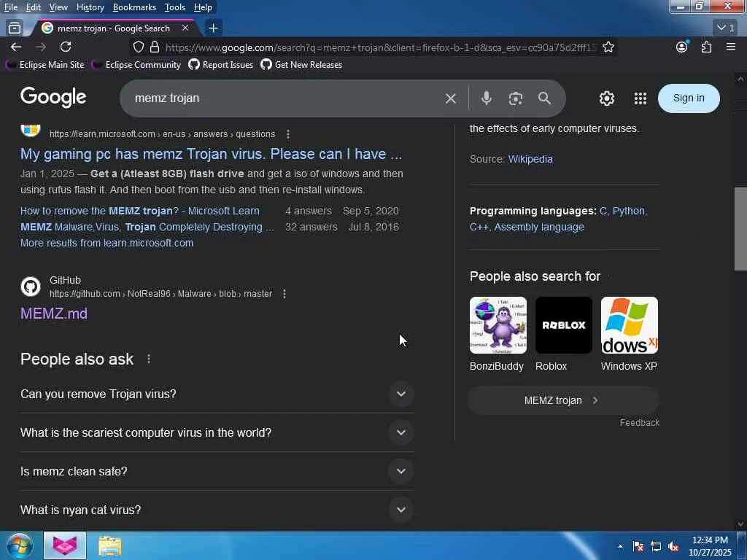
Task: Sign in to Google
Action: point(689,98)
